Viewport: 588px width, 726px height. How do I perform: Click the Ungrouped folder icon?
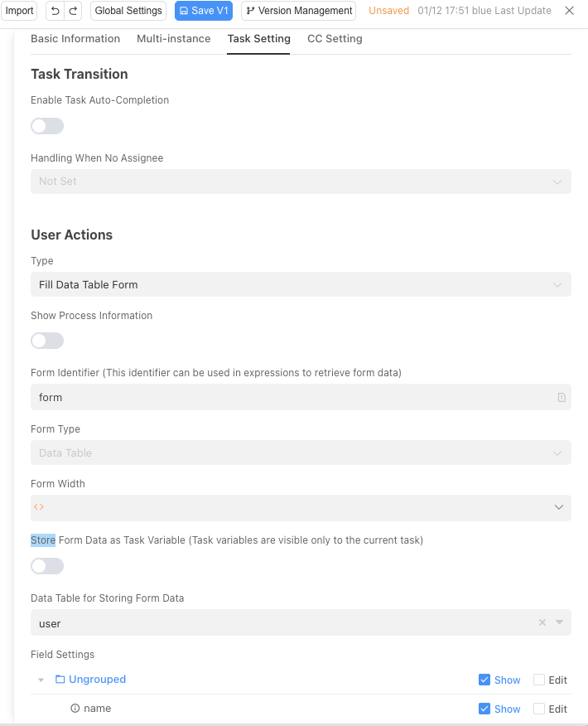tap(60, 680)
